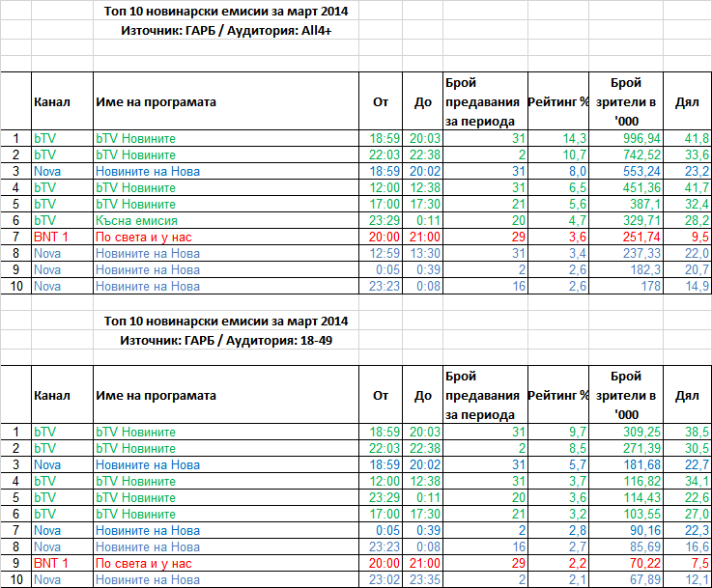This screenshot has height=588, width=712.
Task: Click the 'Източник: ГАРБ / Аудитория: 18-49' cell
Action: coord(226,341)
